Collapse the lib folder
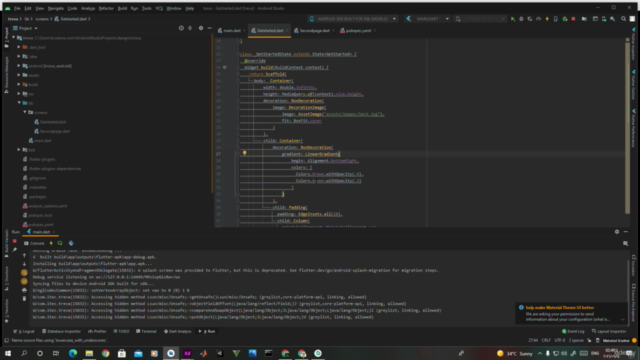640x360 pixels. click(x=19, y=103)
